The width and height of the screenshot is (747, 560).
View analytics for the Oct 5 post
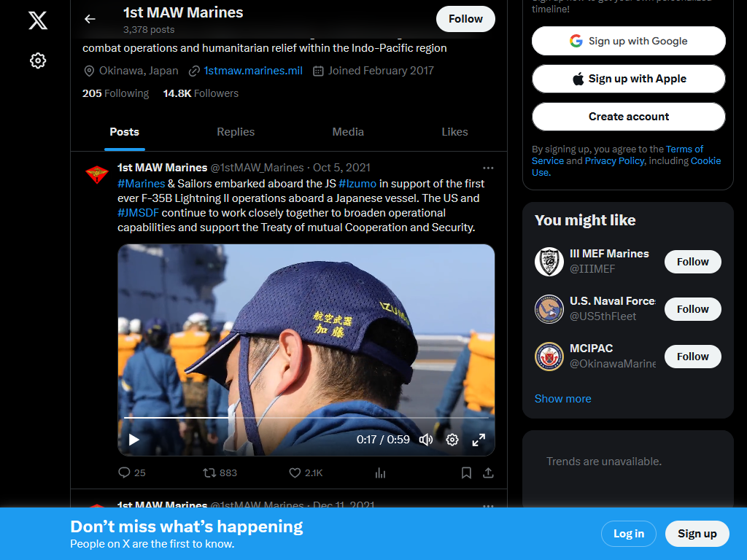click(x=380, y=472)
